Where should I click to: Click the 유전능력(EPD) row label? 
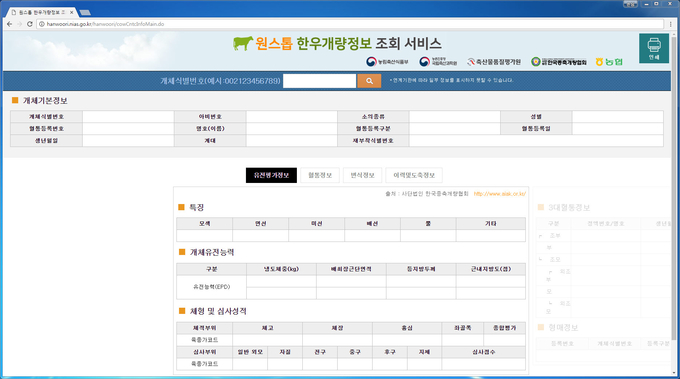[x=212, y=287]
